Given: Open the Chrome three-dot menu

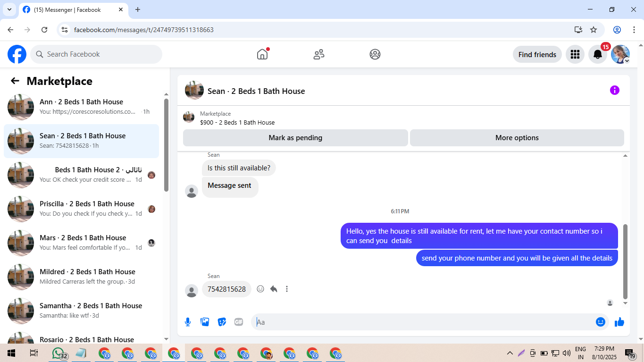Looking at the screenshot, I should (634, 30).
